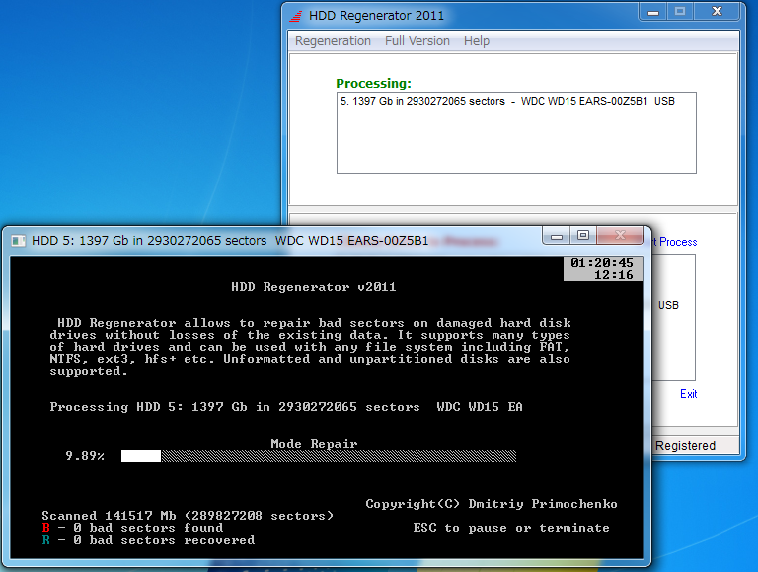Click the console window icon in title bar

(18, 241)
